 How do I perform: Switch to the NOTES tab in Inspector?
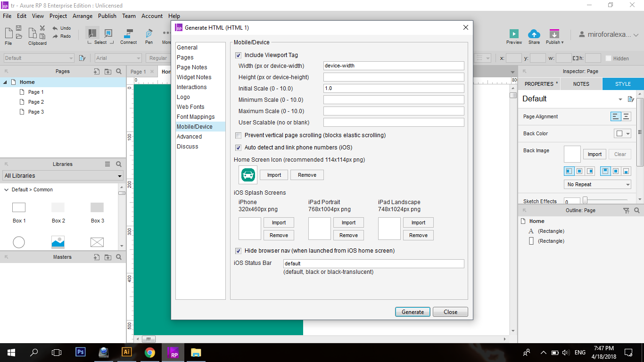[581, 83]
